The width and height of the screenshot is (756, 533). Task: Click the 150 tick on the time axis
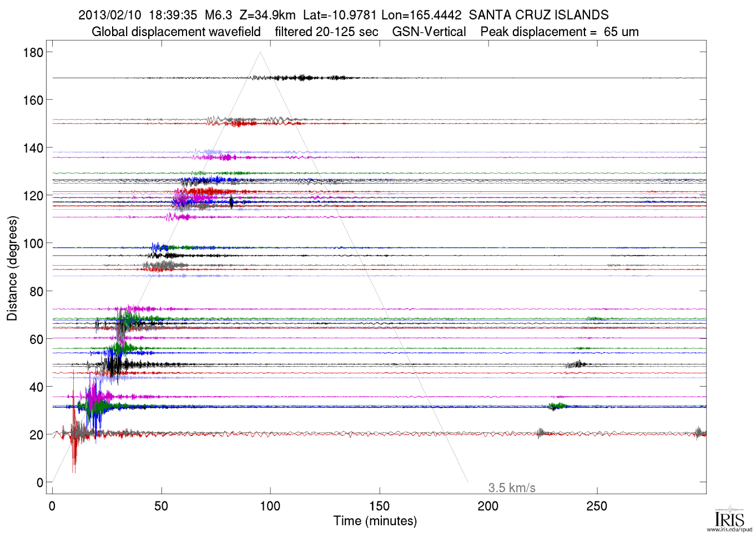coord(379,506)
